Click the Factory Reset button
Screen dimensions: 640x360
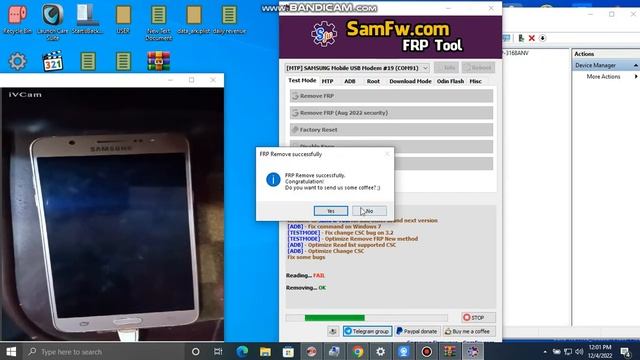click(x=391, y=130)
